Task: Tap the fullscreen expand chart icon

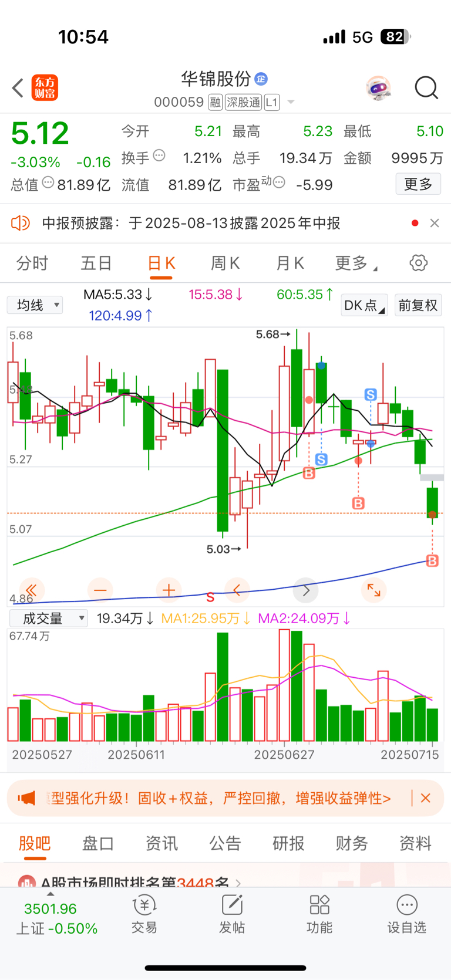Action: point(374,590)
